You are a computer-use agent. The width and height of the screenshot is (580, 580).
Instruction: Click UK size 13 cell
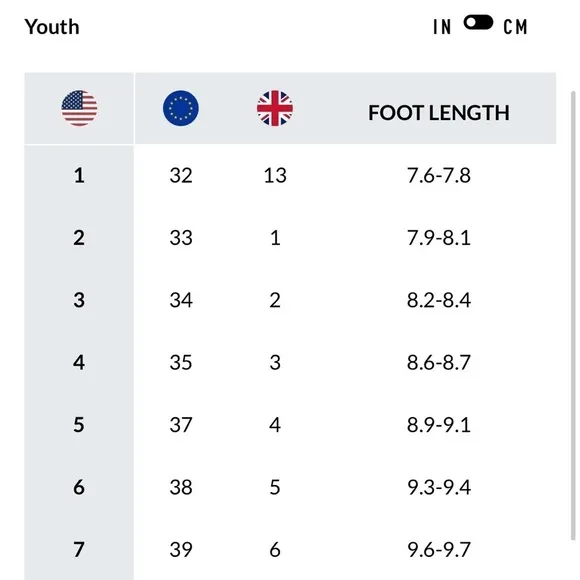(275, 175)
